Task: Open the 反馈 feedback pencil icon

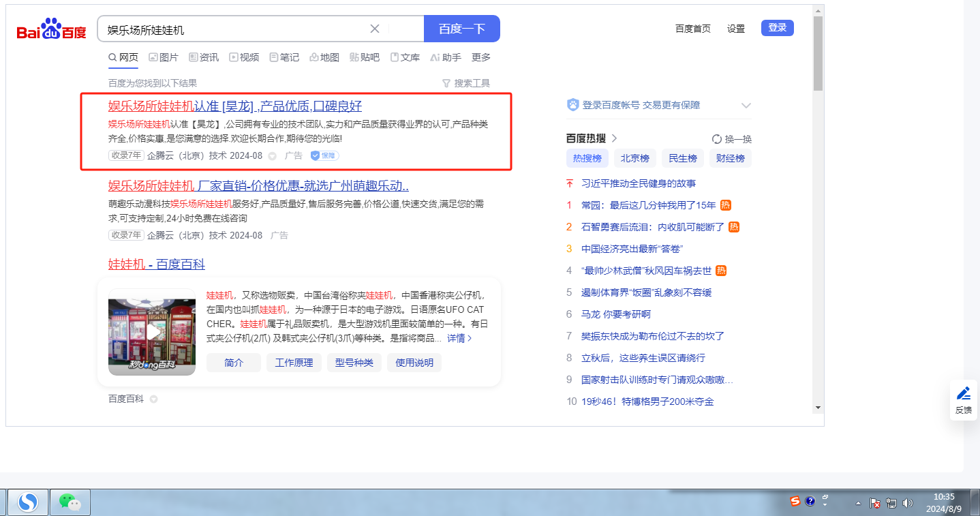Action: [x=964, y=393]
